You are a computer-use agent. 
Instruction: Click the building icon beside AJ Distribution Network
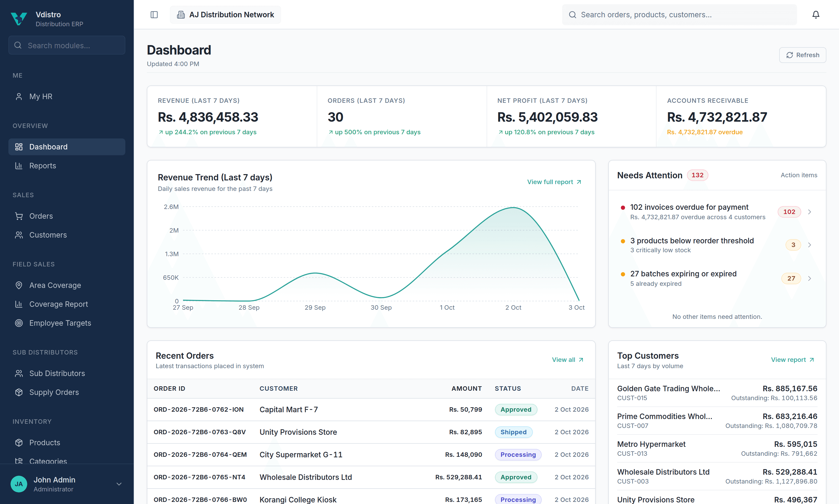pos(181,15)
